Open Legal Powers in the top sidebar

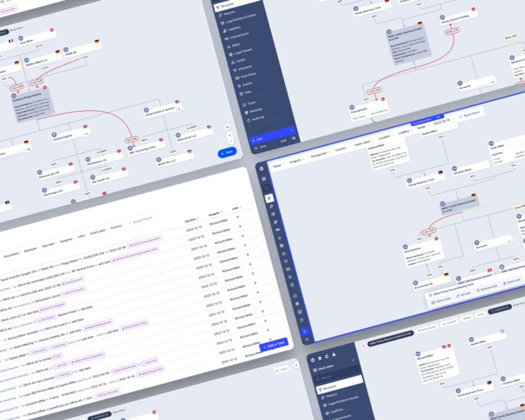tap(240, 52)
